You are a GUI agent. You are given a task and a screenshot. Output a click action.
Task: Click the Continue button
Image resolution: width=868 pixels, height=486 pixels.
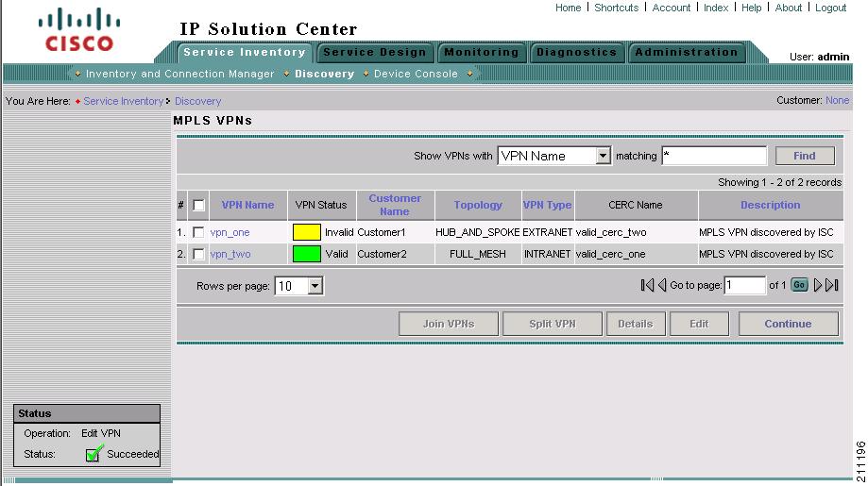[789, 324]
